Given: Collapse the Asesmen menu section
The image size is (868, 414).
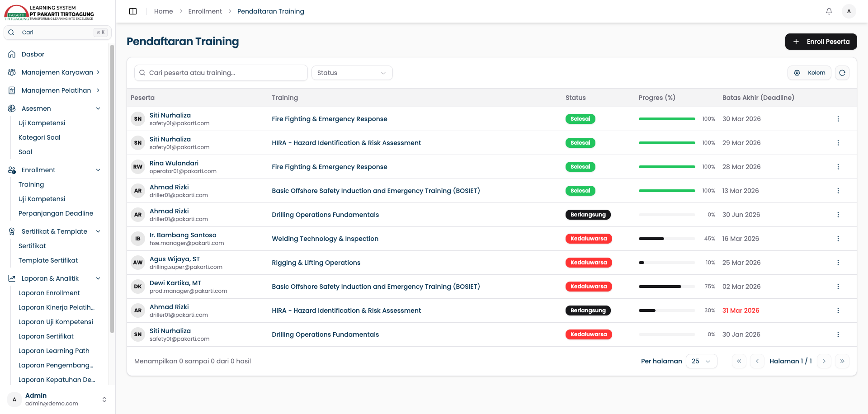Looking at the screenshot, I should [98, 108].
